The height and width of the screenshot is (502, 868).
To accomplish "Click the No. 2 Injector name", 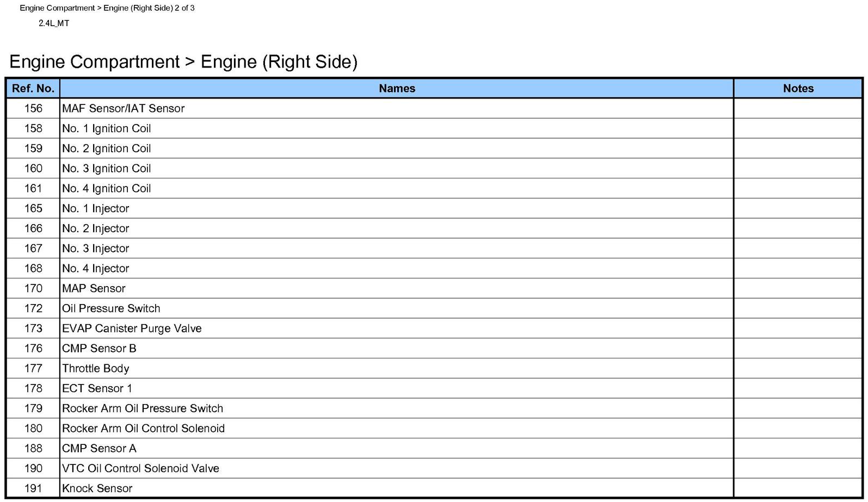I will [95, 228].
